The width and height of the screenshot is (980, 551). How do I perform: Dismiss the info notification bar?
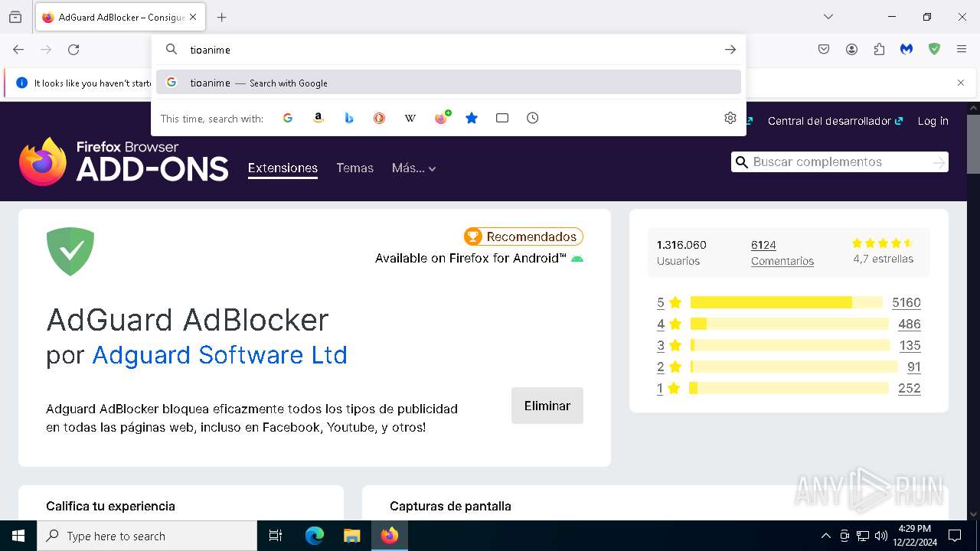(x=961, y=83)
